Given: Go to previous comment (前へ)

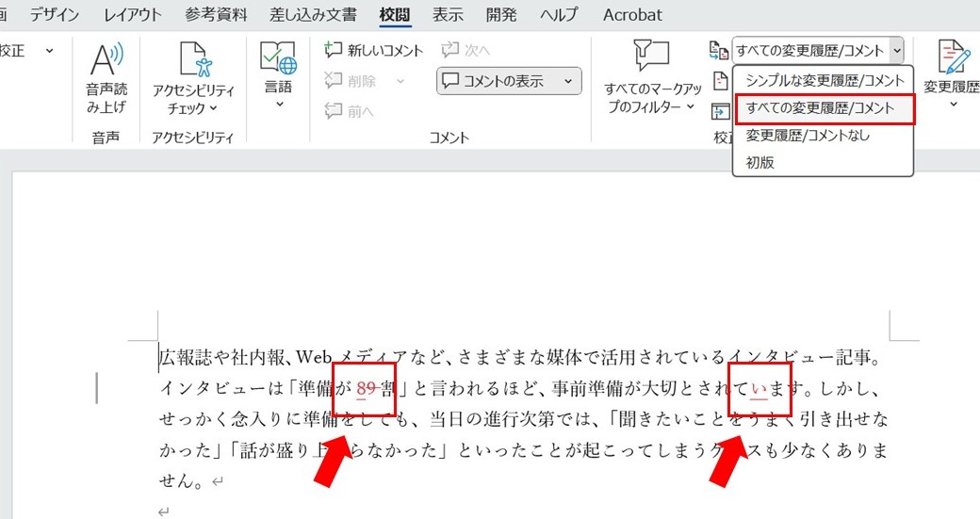Looking at the screenshot, I should pos(349,111).
